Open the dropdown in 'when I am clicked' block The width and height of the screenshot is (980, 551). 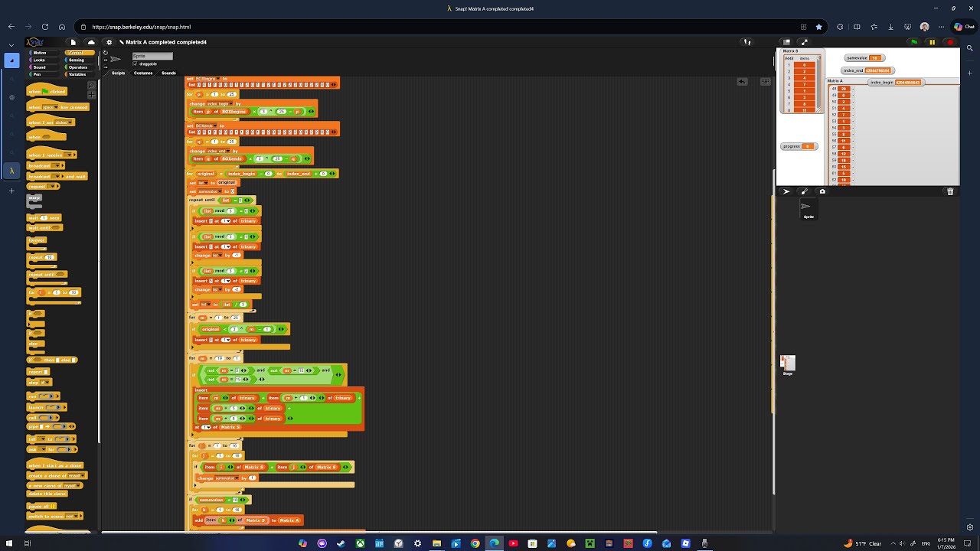[70, 122]
